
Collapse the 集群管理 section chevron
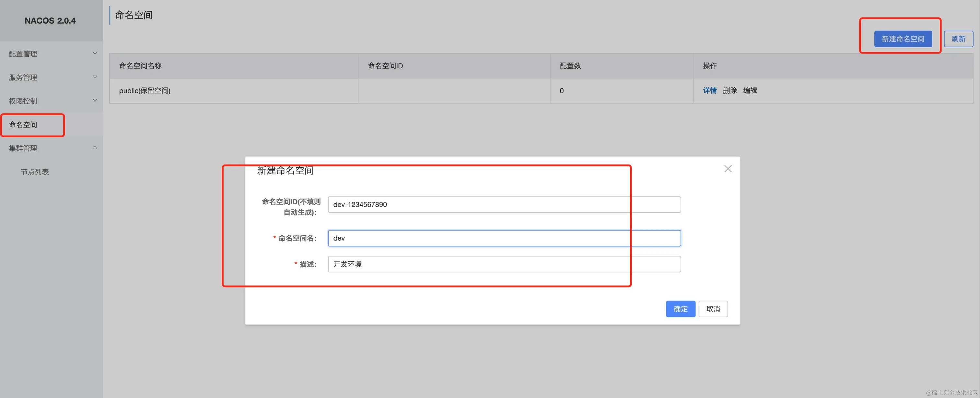pos(95,147)
